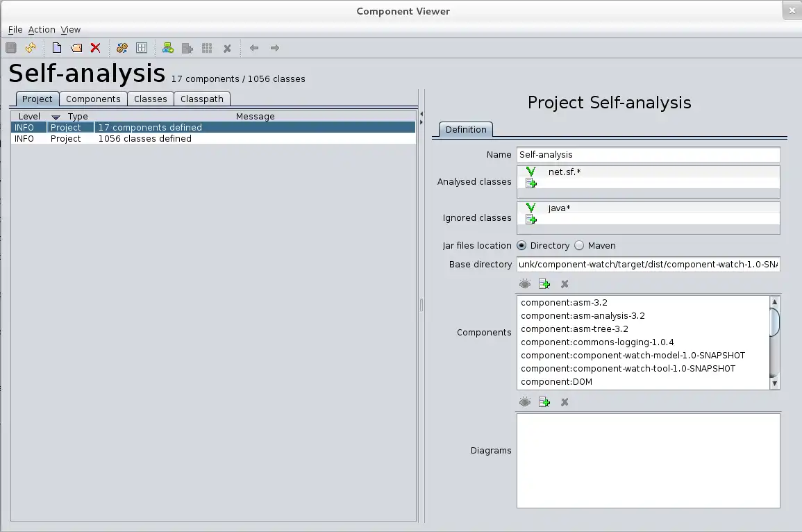Select the 17 components defined row

pyautogui.click(x=212, y=127)
